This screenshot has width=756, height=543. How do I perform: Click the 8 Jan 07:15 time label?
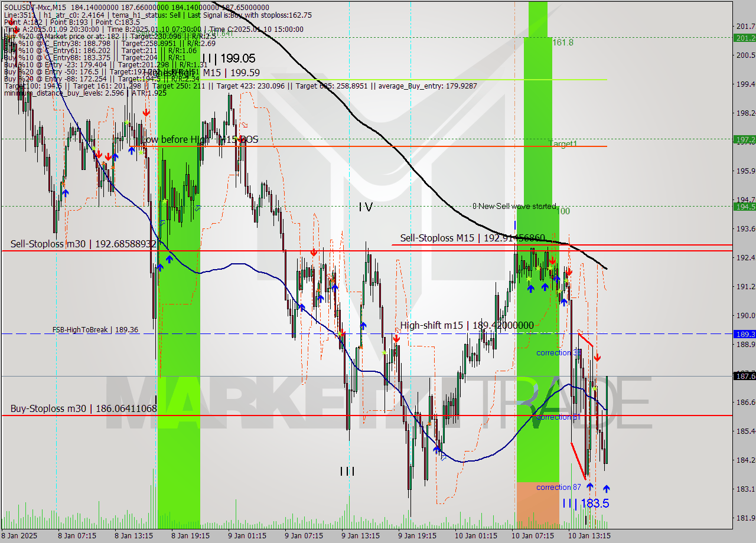(78, 536)
